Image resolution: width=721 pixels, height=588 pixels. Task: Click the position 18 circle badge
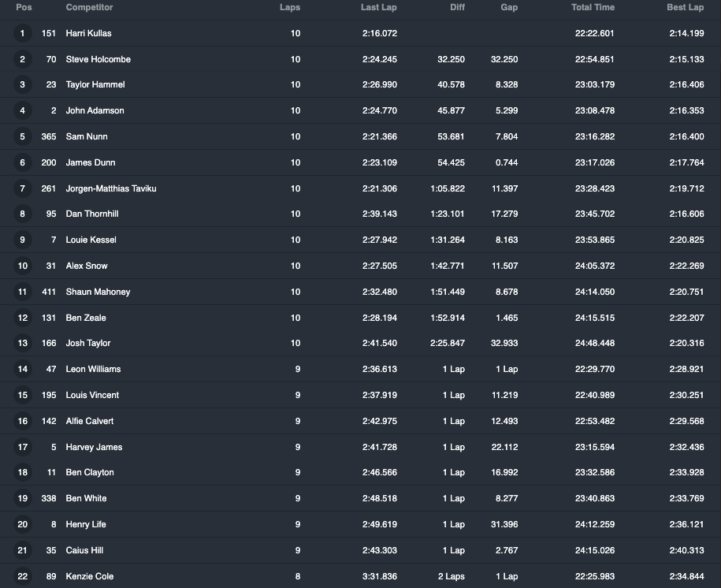[x=23, y=472]
